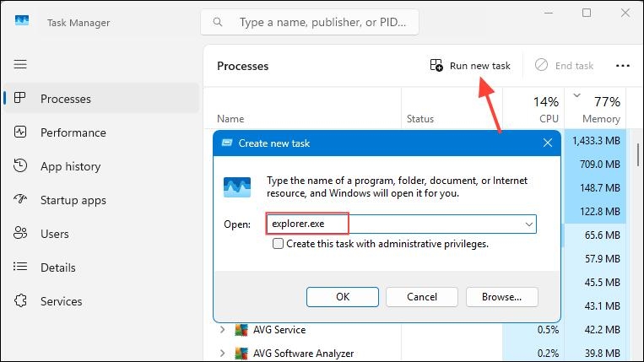Open Performance via its graph icon
This screenshot has width=644, height=362.
(x=20, y=132)
